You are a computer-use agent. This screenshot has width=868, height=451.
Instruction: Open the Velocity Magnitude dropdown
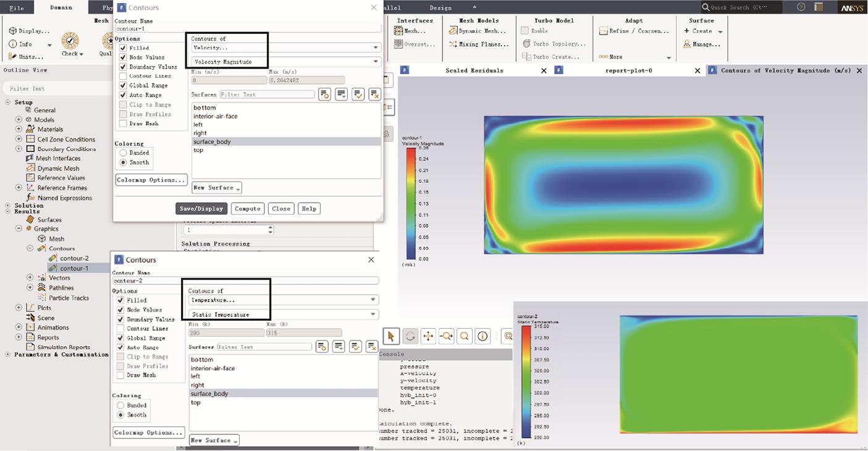click(285, 62)
